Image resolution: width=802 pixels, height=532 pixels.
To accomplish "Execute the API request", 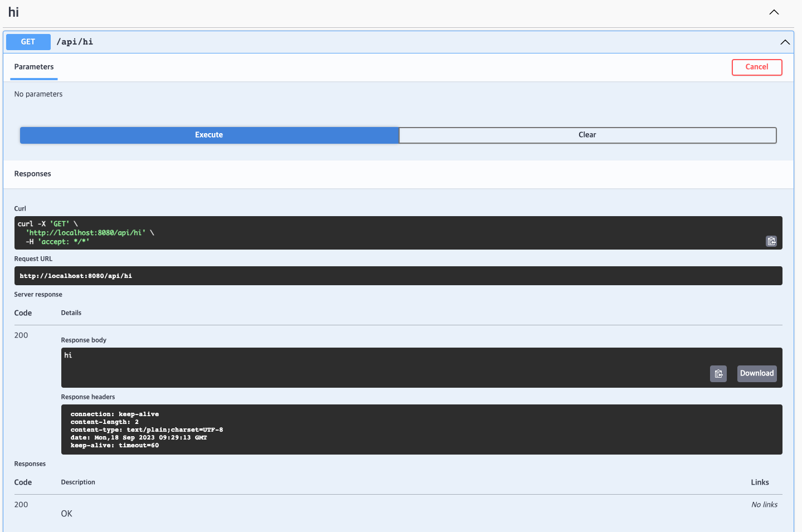I will coord(210,135).
